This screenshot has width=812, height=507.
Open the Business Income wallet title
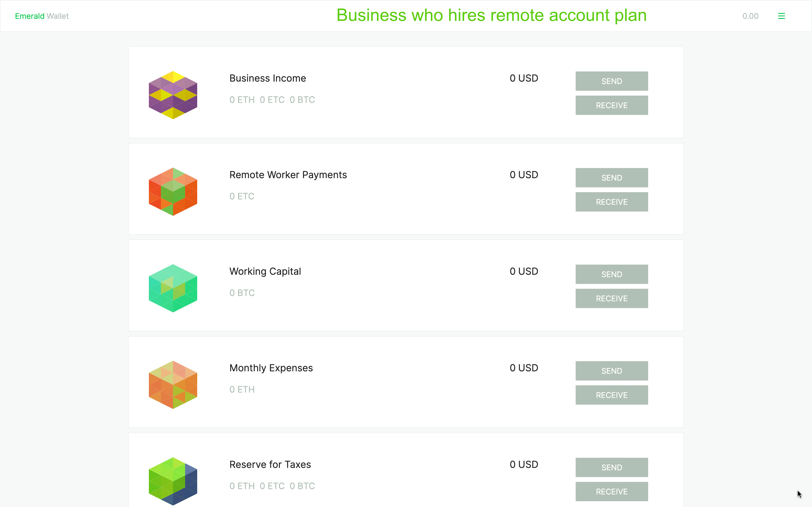[x=268, y=78]
